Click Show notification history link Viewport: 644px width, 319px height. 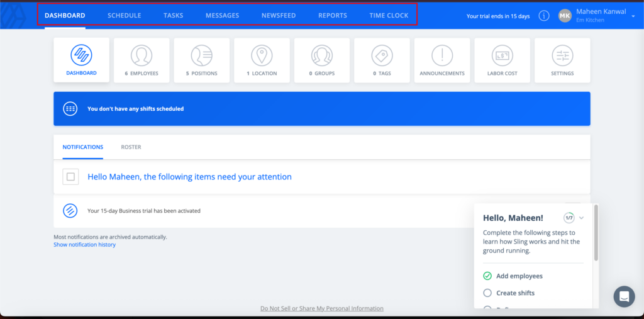(85, 245)
